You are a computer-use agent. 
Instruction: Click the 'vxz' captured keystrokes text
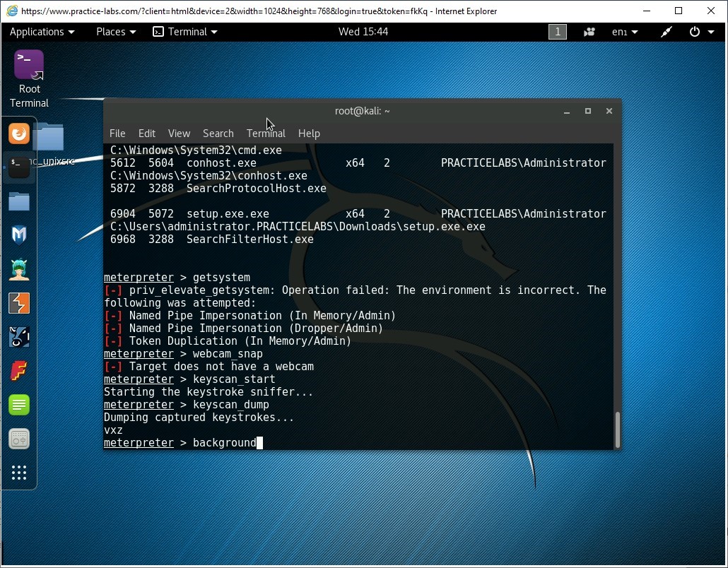(113, 430)
